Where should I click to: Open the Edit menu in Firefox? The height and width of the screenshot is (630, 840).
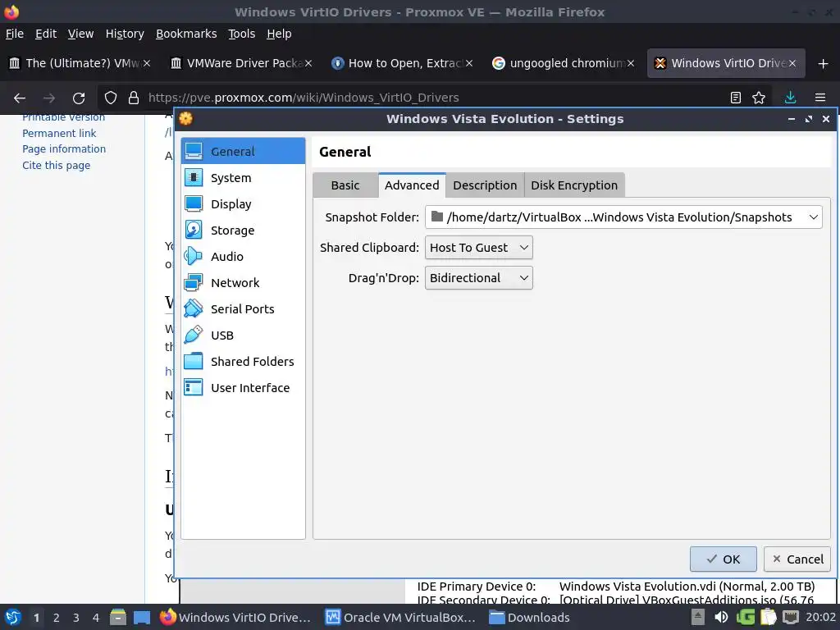coord(46,34)
